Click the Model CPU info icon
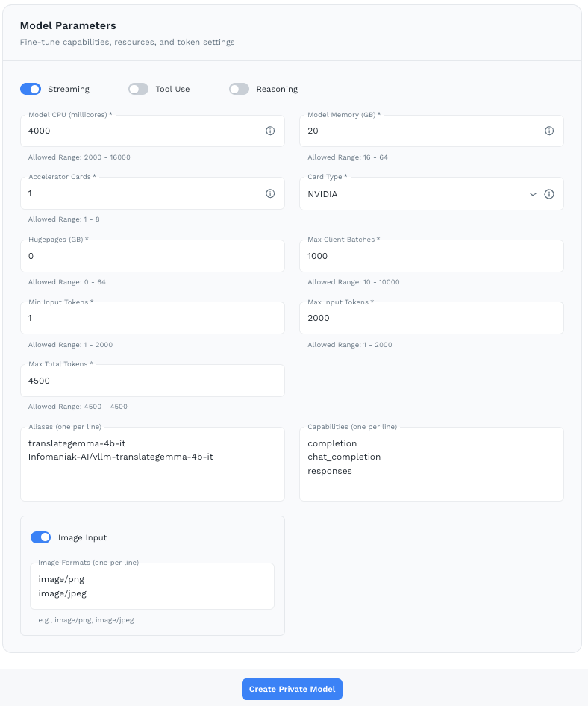 (x=269, y=131)
